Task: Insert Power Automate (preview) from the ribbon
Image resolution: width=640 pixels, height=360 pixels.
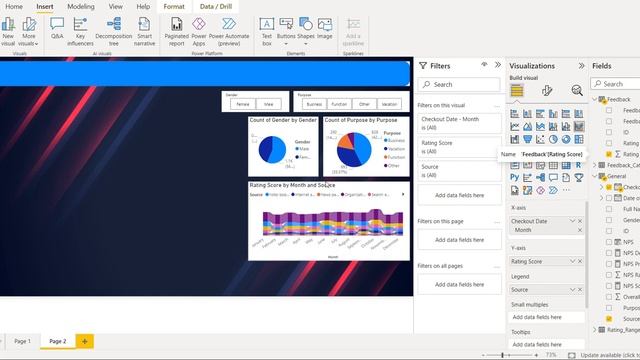Action: tap(229, 31)
